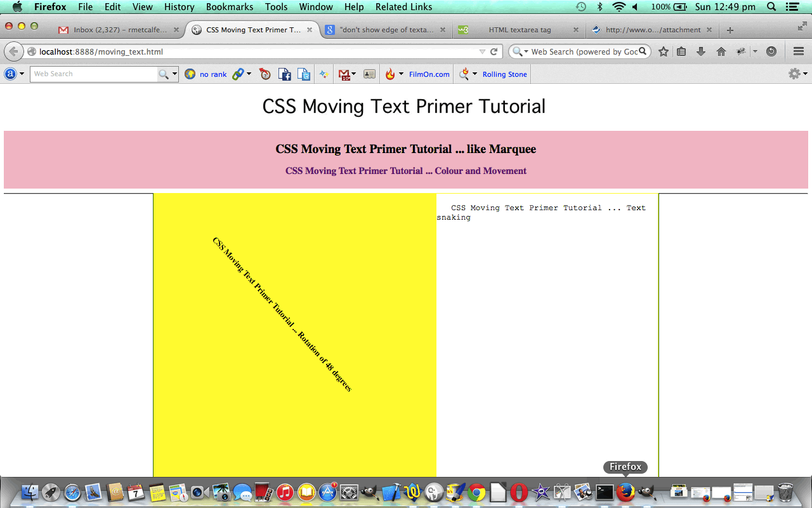Click the hot pages flame icon
Screen dimensions: 812x508
(x=390, y=74)
